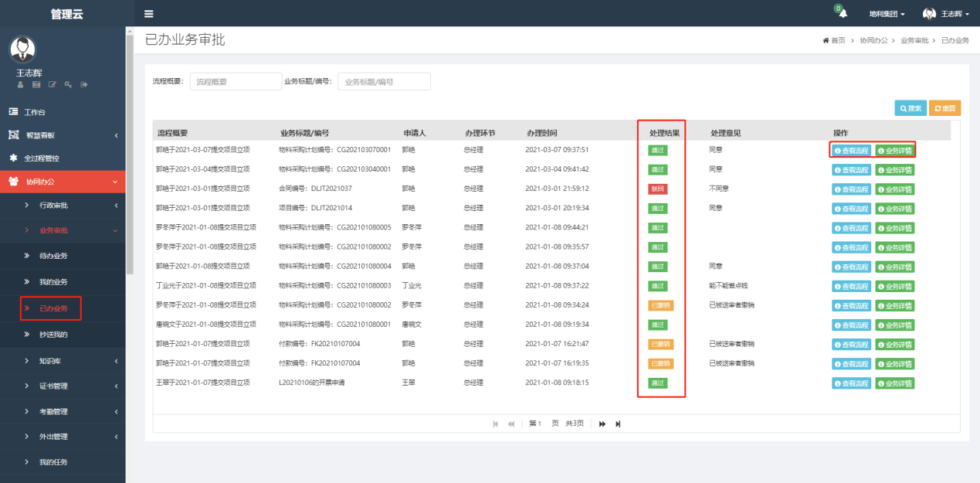Click the logout arrow icon under 王志辉
The width and height of the screenshot is (980, 483).
[83, 84]
